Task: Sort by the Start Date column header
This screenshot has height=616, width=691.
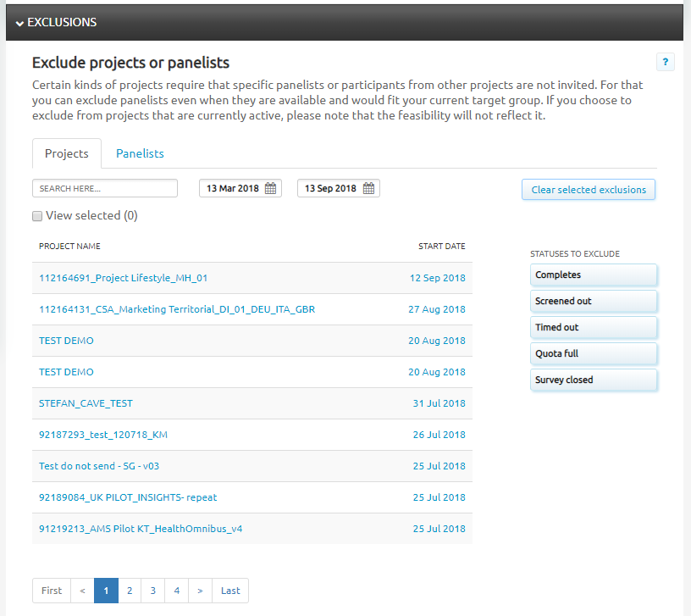Action: pos(441,247)
